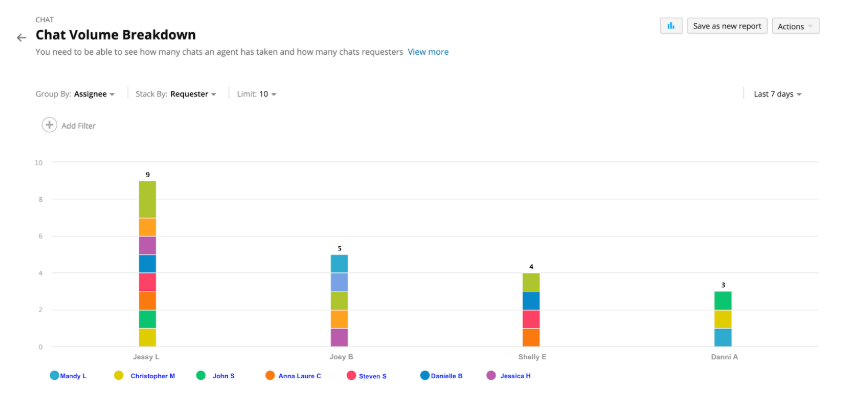Image resolution: width=841 pixels, height=401 pixels.
Task: Follow the View more link
Action: click(428, 51)
